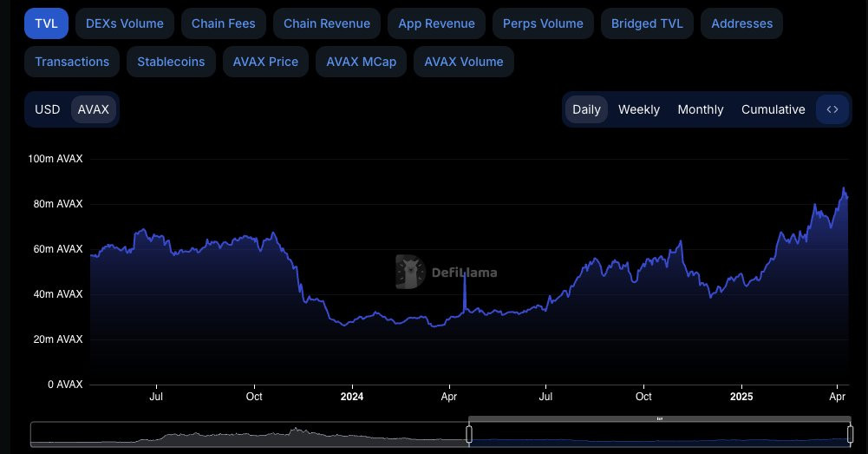The height and width of the screenshot is (454, 868).
Task: Open the DEXs Volume metric
Action: 125,23
